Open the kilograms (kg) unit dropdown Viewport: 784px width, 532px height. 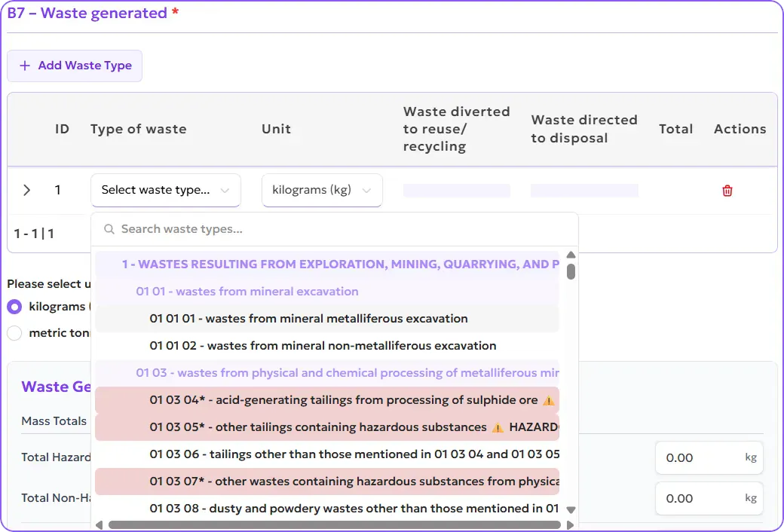tap(322, 190)
